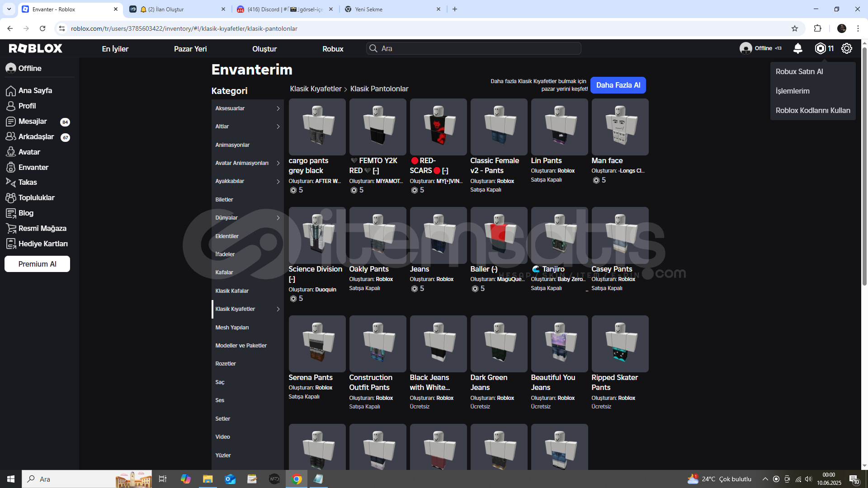Click the notifications bell icon

coord(798,48)
